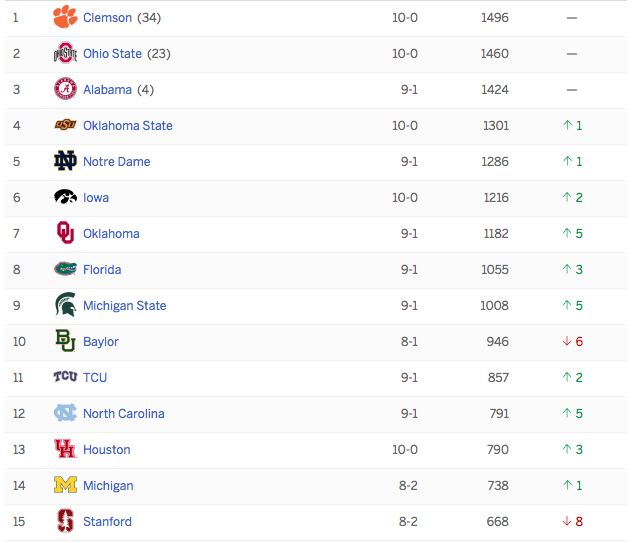Click the Ohio State logo icon
The width and height of the screenshot is (637, 543).
65,53
